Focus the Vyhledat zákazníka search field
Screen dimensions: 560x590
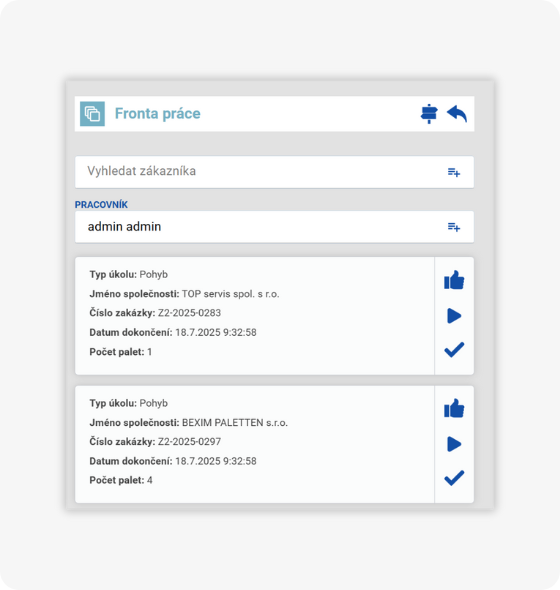274,172
